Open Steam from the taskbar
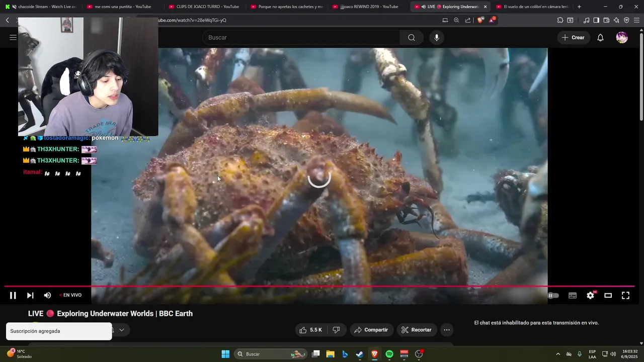This screenshot has height=362, width=644. tap(360, 354)
